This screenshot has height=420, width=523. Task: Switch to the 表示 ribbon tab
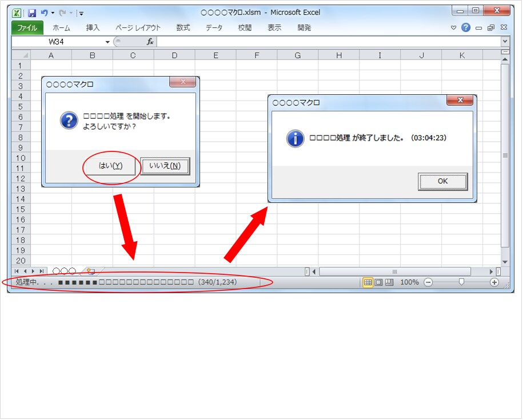274,27
